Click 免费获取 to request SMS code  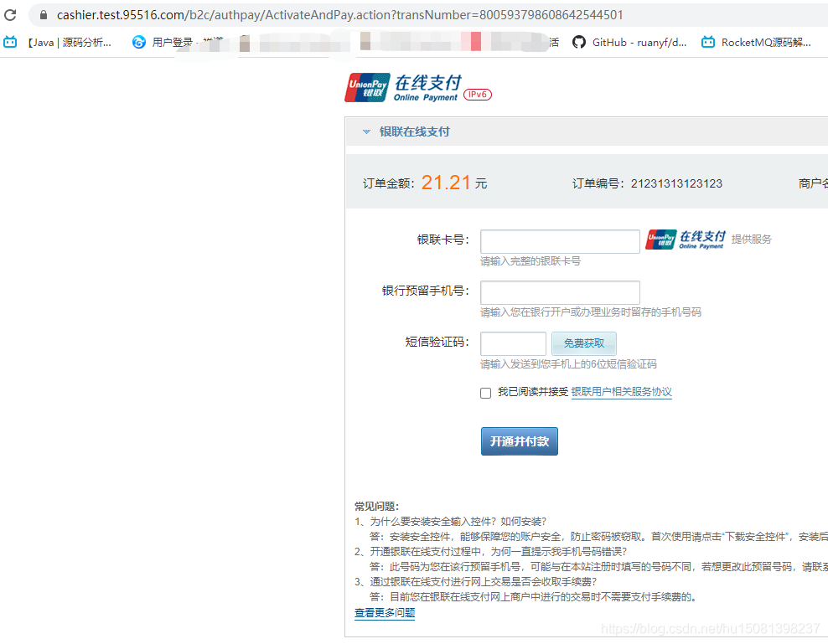(x=583, y=343)
